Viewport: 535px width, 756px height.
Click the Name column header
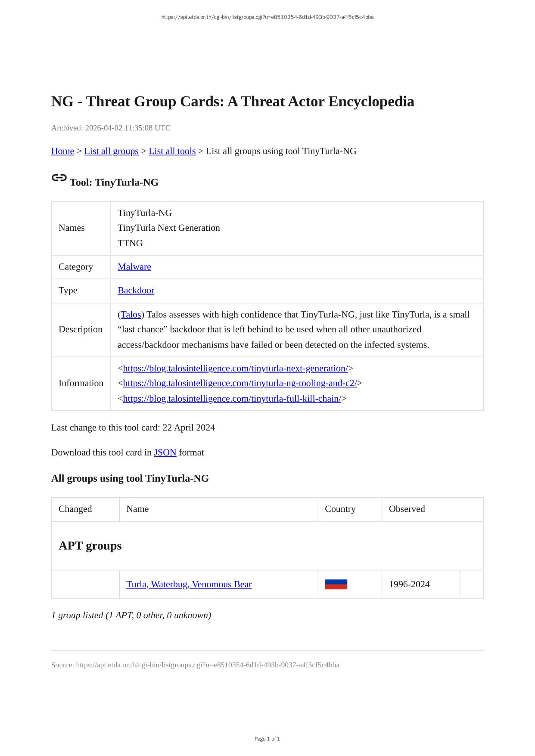[137, 509]
